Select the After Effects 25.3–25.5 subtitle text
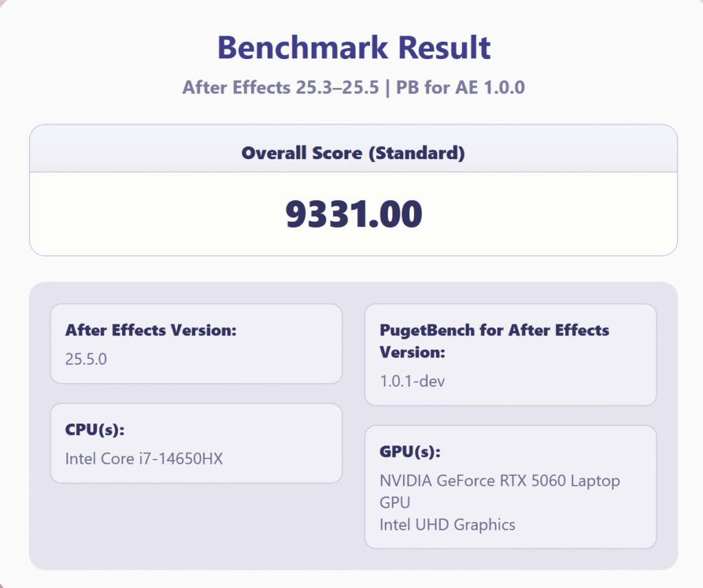 (x=280, y=88)
